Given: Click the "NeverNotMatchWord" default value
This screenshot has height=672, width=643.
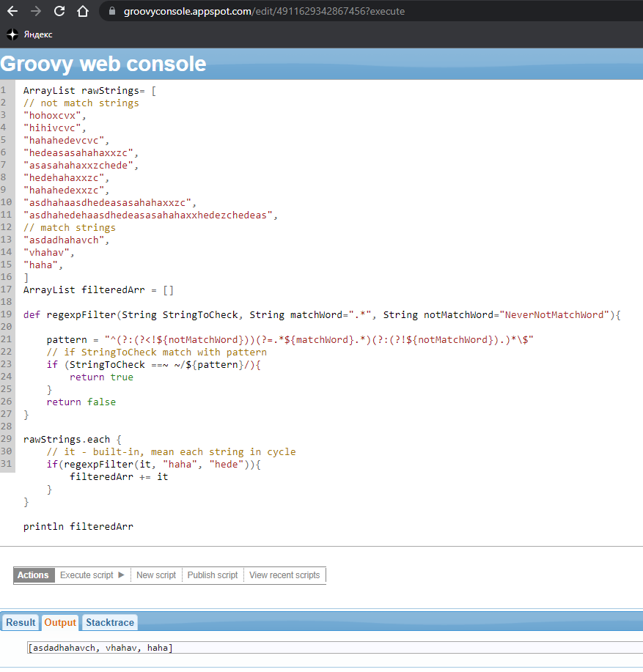Looking at the screenshot, I should pos(555,315).
